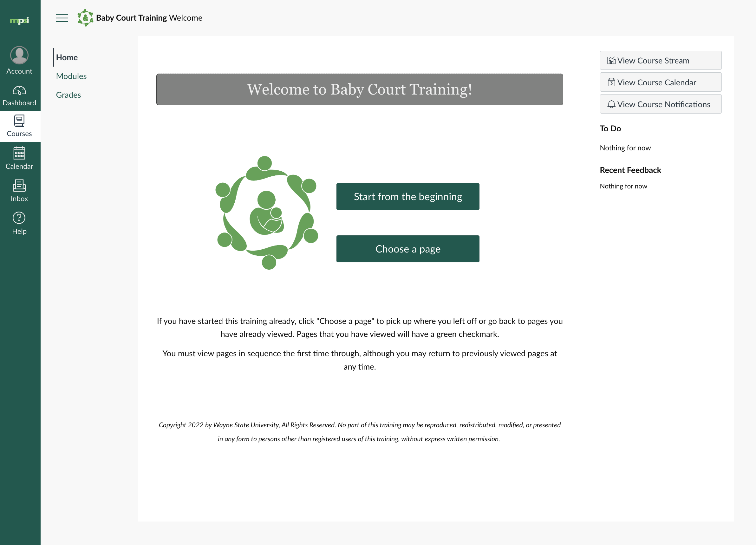Open the Help question mark icon
Screen dimensions: 756x545
point(19,218)
